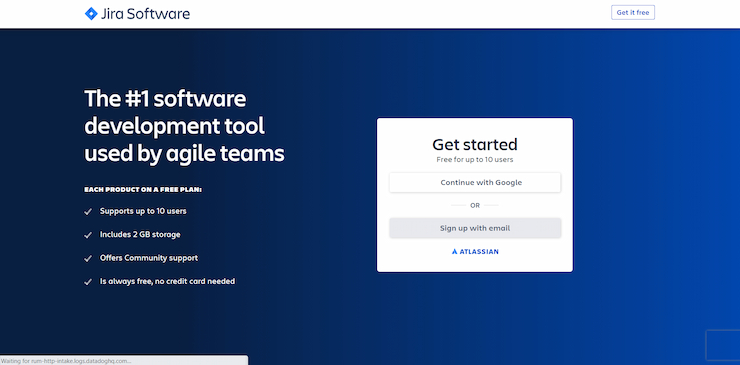Click Is always free, no credit card needed

167,281
